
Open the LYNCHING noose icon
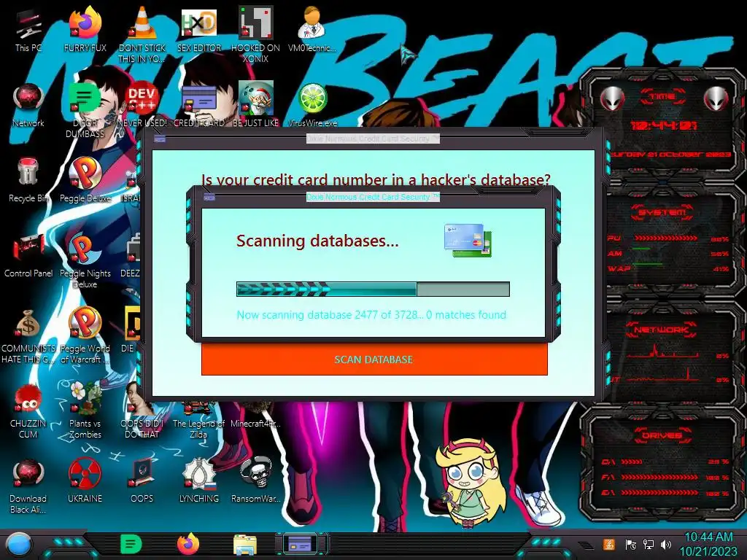pos(199,481)
